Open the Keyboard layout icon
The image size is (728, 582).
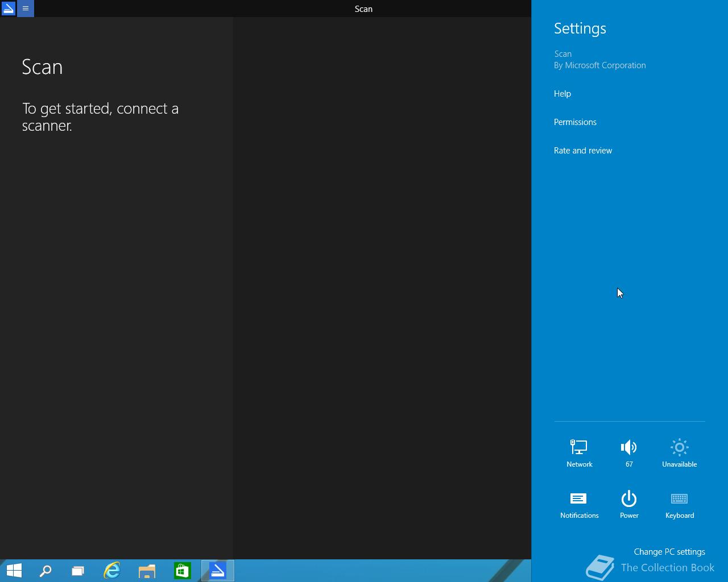tap(679, 504)
